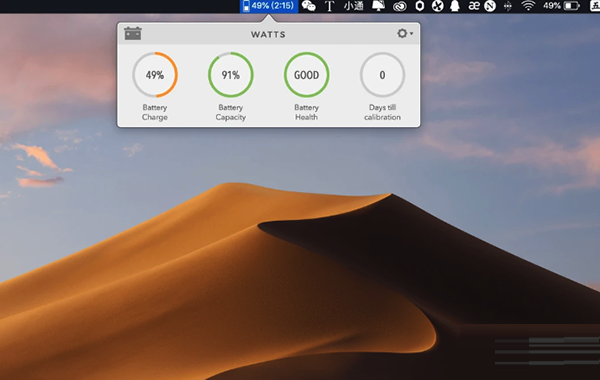The image size is (600, 380).
Task: Click the Battery Capacity label
Action: pos(231,112)
